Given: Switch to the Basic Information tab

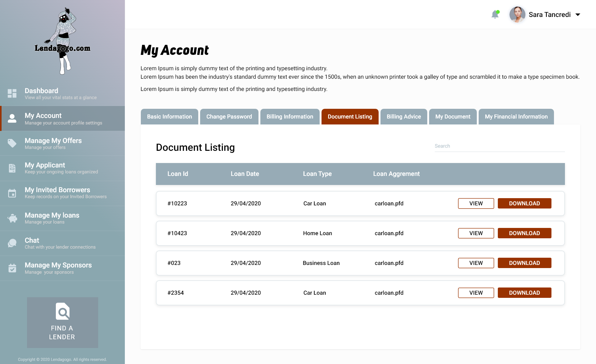Looking at the screenshot, I should tap(169, 117).
